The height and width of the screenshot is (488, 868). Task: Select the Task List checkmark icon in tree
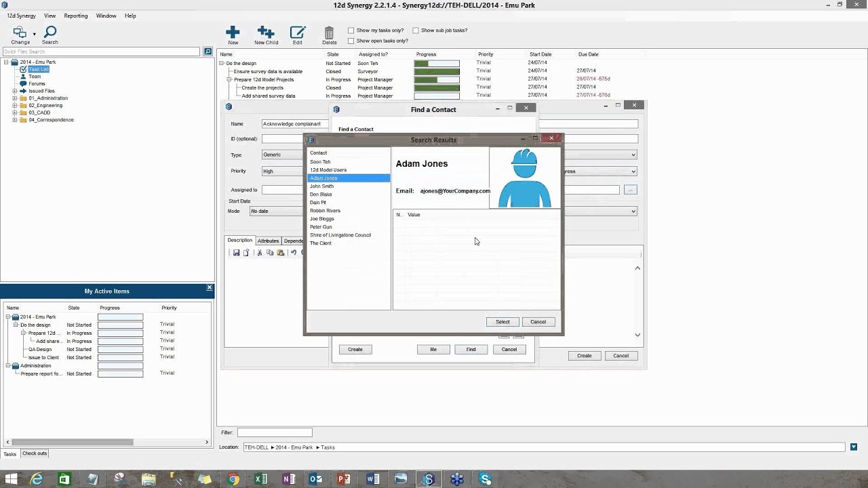pos(24,69)
